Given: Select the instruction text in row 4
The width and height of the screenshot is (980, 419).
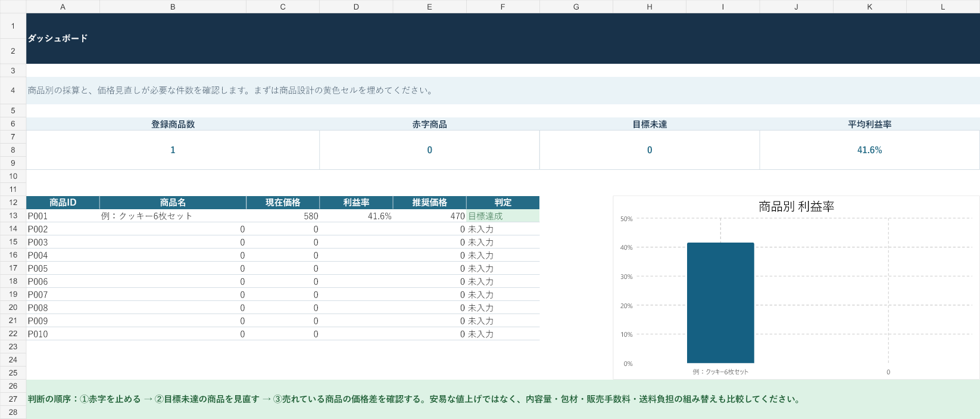Looking at the screenshot, I should (x=231, y=91).
